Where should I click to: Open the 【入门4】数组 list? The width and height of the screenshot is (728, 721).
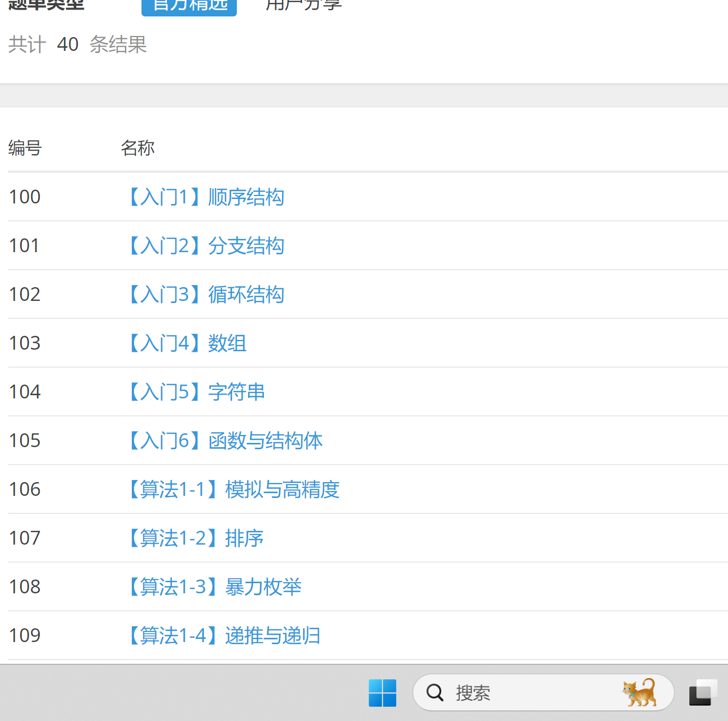(186, 343)
